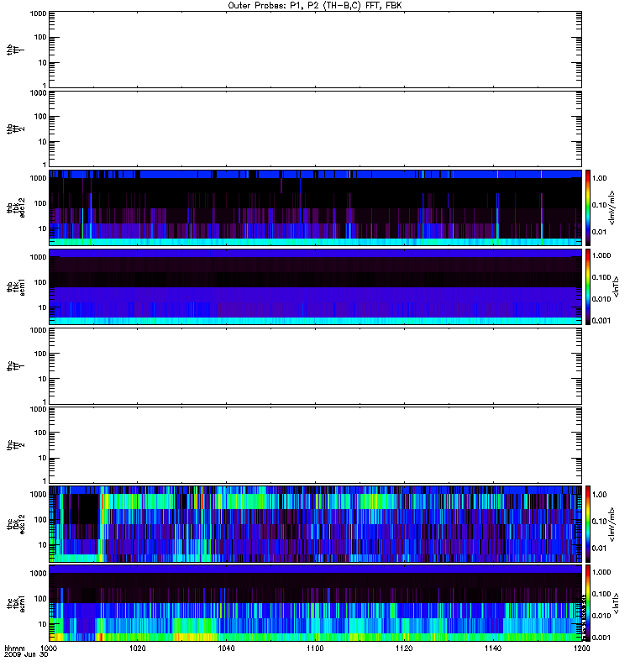Image resolution: width=630 pixels, height=672 pixels.
Task: Click the thc fbk edc12 spectrogram panel
Action: (315, 524)
